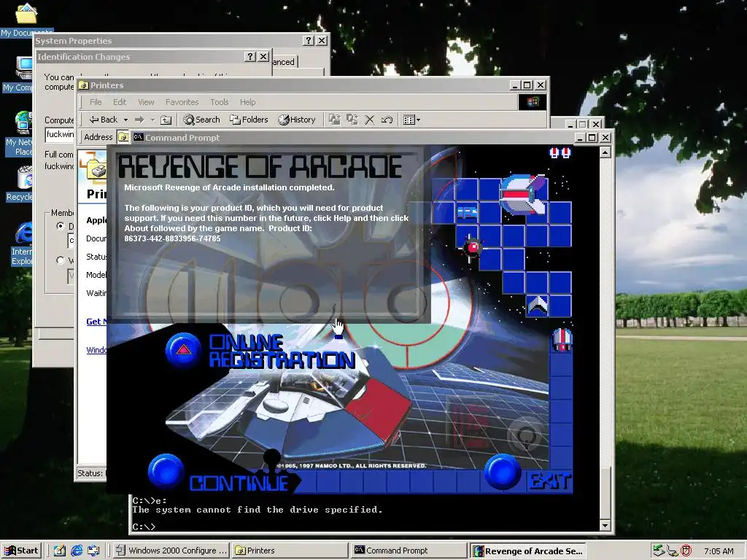Image resolution: width=747 pixels, height=560 pixels.
Task: Click the System Properties help question mark button
Action: (309, 41)
